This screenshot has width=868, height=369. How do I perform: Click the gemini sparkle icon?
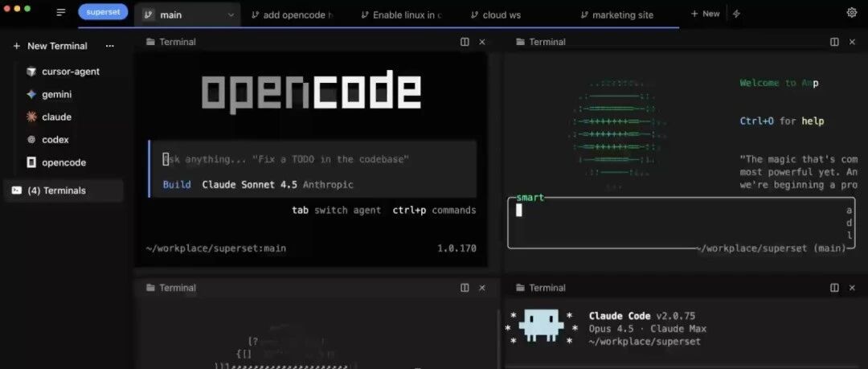coord(31,94)
